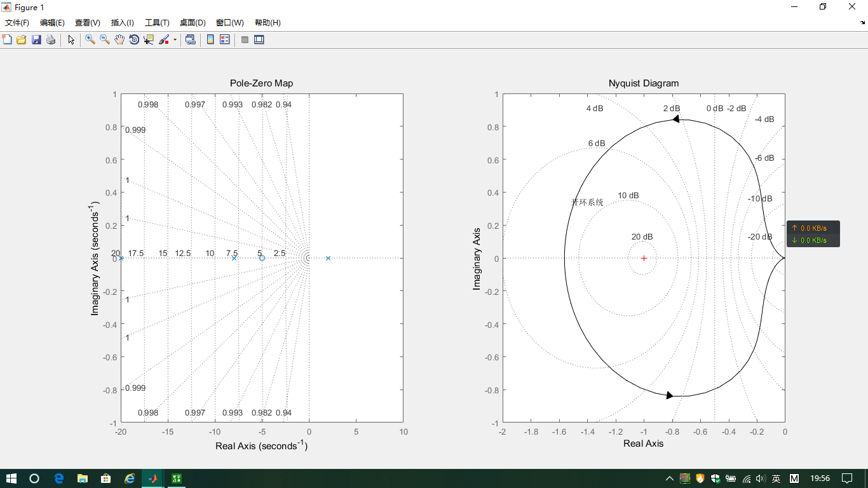Open the 桌面(D) menu
Image resolution: width=868 pixels, height=488 pixels.
tap(192, 23)
